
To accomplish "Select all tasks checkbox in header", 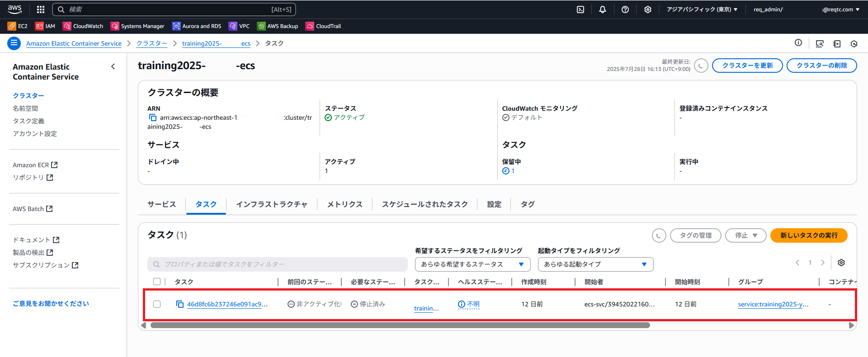I will (x=157, y=282).
